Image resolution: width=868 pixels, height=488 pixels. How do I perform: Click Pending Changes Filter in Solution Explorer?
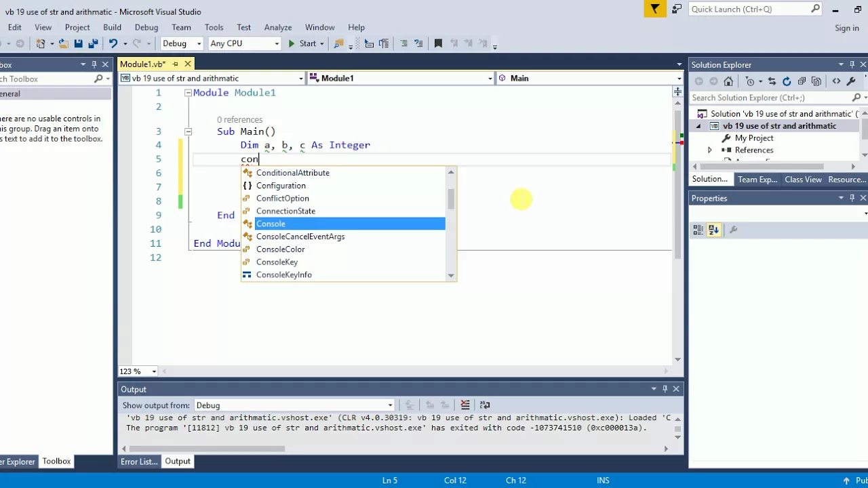pos(749,81)
